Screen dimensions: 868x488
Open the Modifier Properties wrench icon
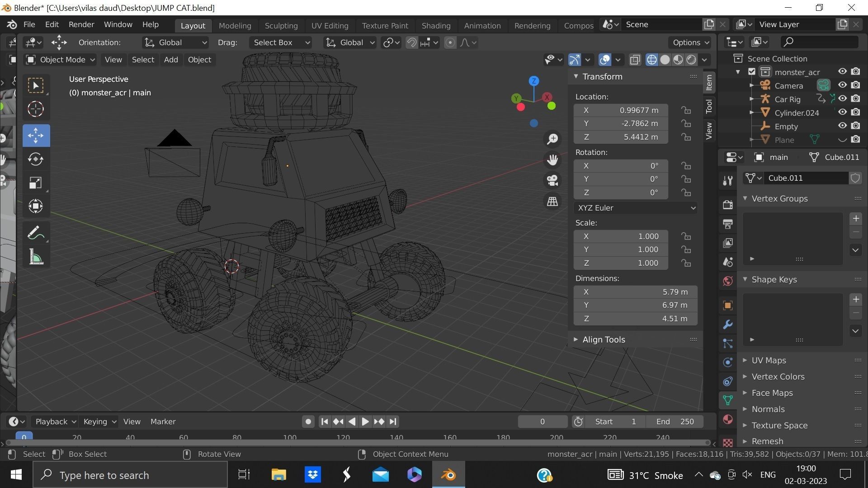click(x=727, y=324)
